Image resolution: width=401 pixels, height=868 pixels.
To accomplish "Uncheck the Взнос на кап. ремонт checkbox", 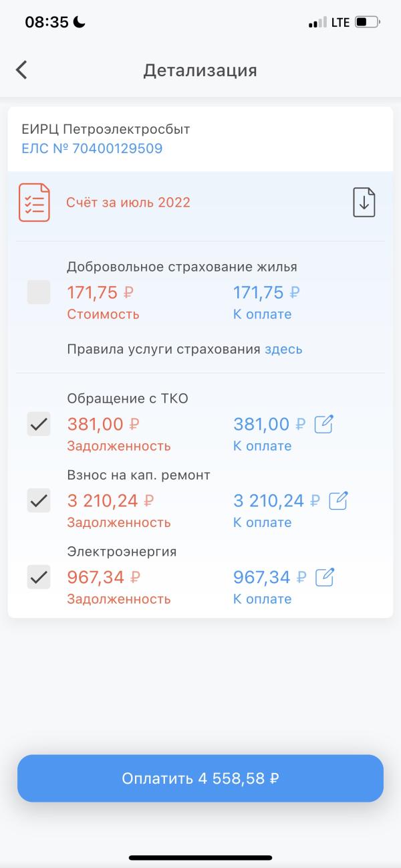I will (x=39, y=500).
